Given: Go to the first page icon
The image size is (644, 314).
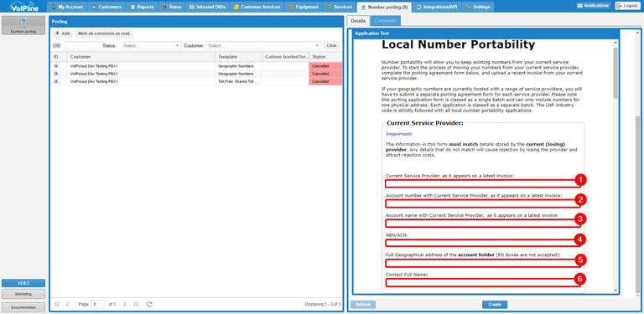Looking at the screenshot, I should [x=57, y=304].
